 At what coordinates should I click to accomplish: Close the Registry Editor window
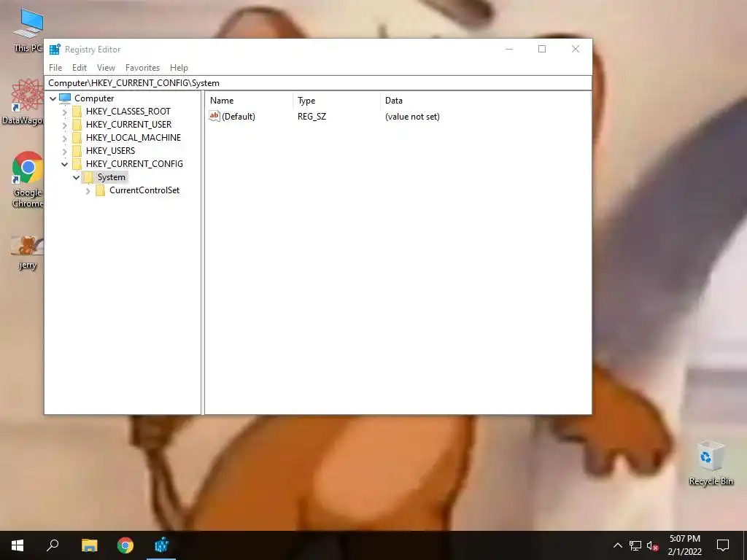[576, 49]
